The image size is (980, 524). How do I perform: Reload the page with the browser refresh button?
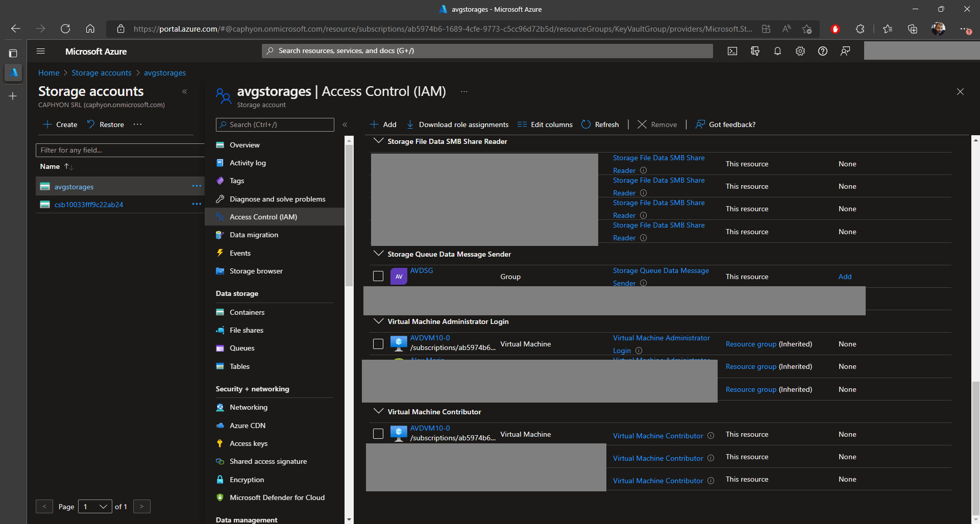pos(65,29)
